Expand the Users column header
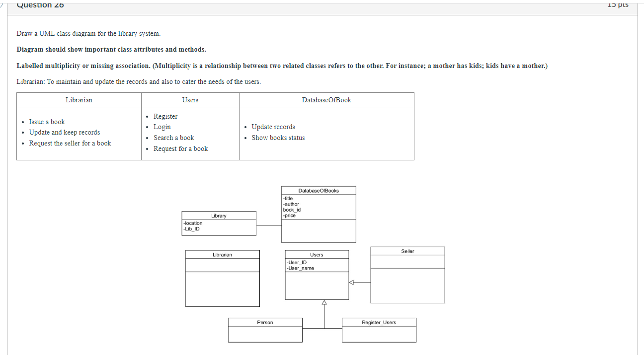644x355 pixels. click(190, 100)
